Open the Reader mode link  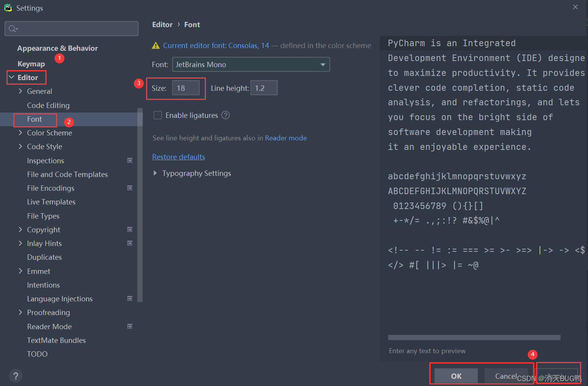(x=286, y=138)
